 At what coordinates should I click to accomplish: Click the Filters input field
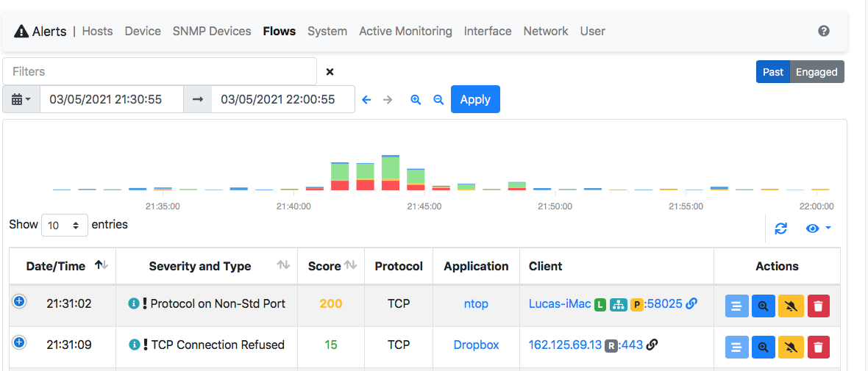point(160,71)
